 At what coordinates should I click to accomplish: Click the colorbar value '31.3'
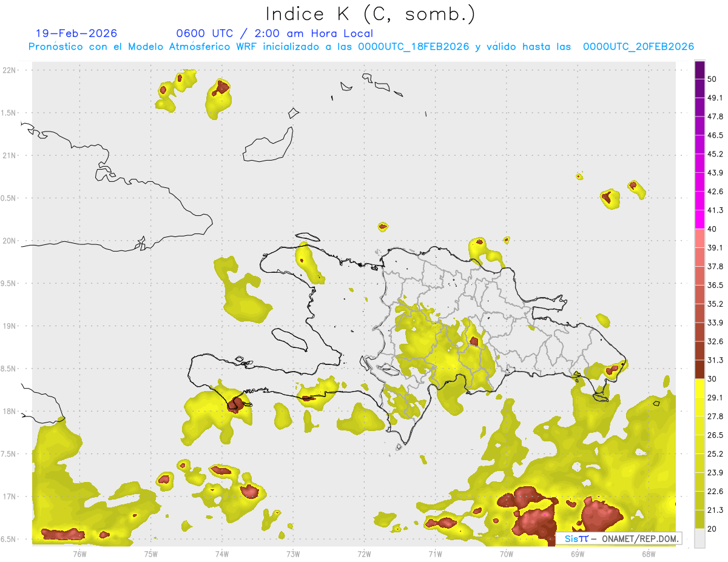[x=715, y=360]
